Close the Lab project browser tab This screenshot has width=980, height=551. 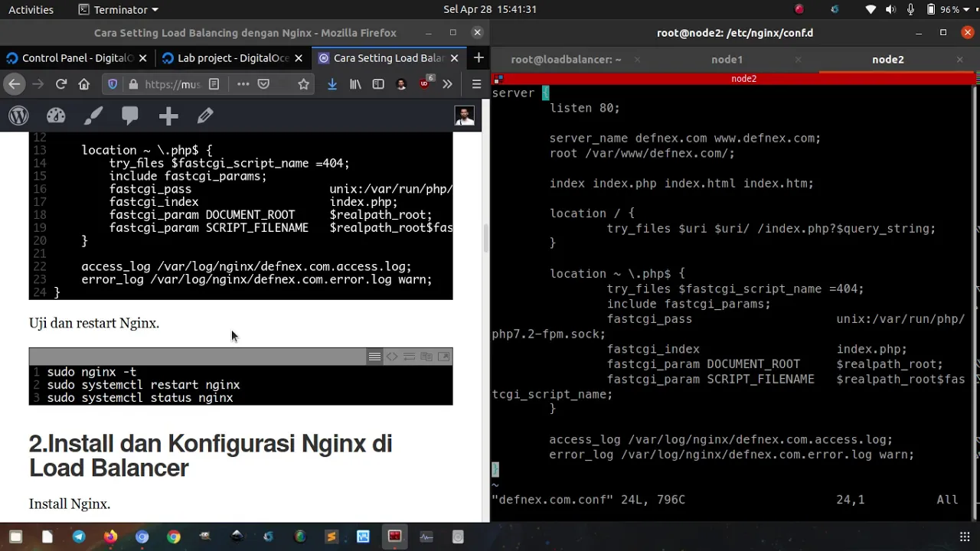(x=299, y=58)
